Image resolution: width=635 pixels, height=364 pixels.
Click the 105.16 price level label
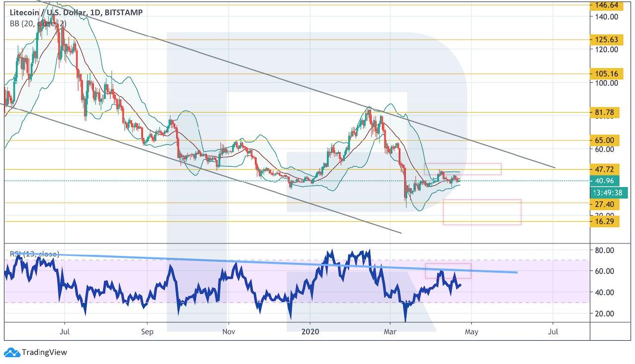[605, 74]
